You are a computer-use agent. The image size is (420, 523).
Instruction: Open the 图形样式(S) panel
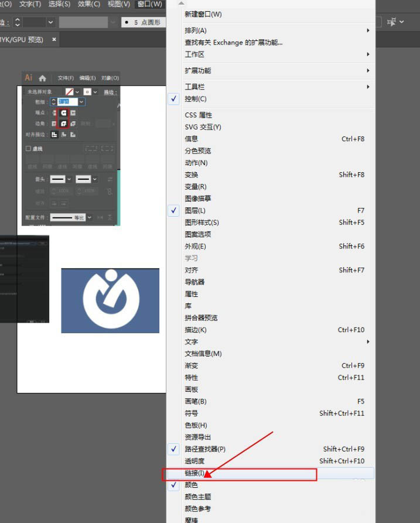coord(271,223)
